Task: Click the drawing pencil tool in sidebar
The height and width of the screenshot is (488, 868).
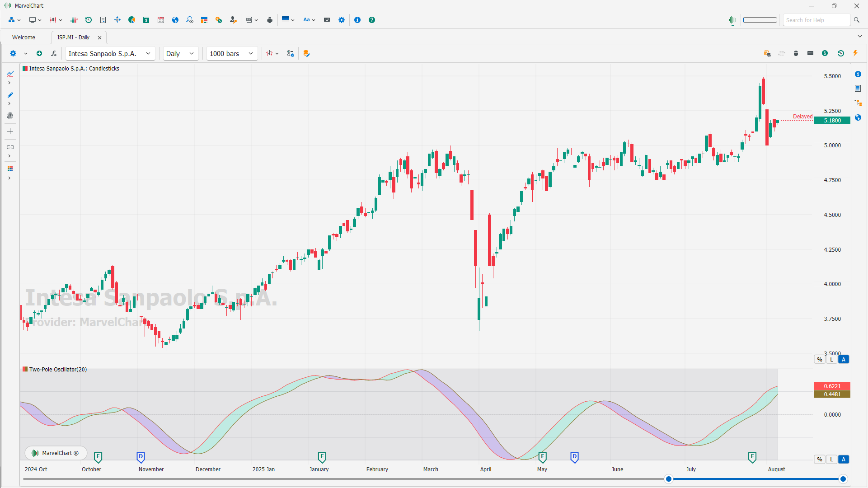Action: tap(10, 95)
